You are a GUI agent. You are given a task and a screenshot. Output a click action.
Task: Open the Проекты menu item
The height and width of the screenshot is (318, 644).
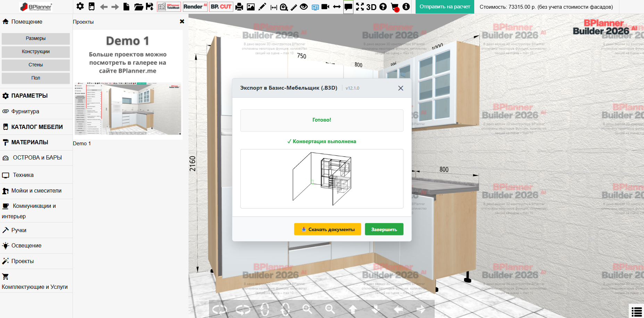click(x=36, y=261)
